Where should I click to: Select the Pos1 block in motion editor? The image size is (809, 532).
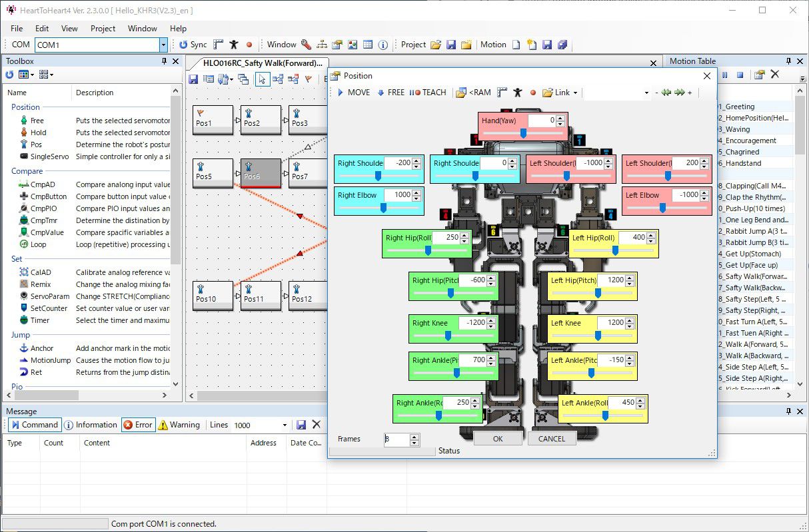click(213, 119)
